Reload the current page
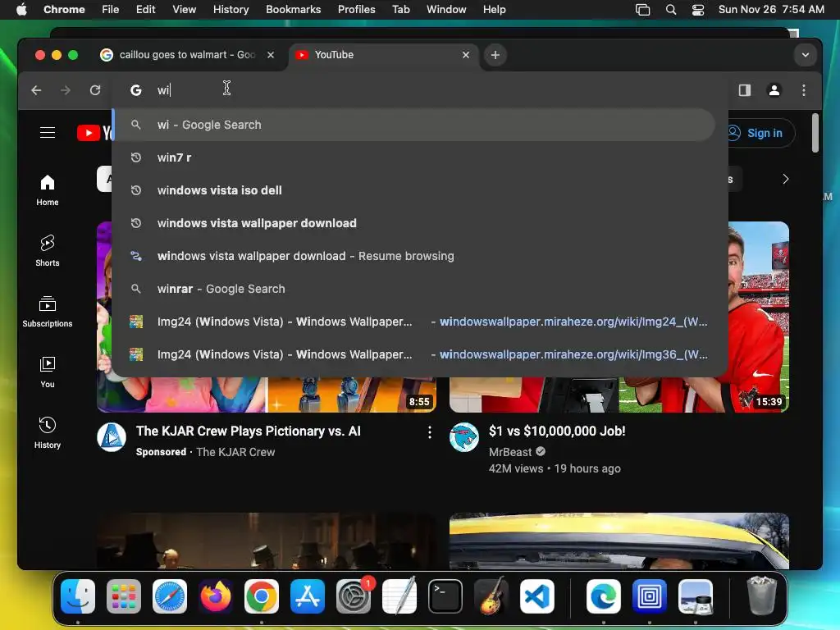 (x=95, y=90)
